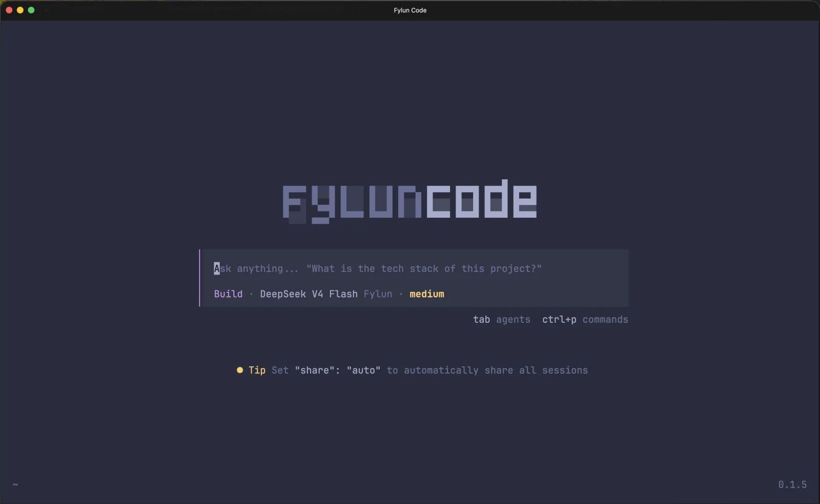Click the 0.1.5 version number
Screen dimensions: 820x504
[x=792, y=485]
